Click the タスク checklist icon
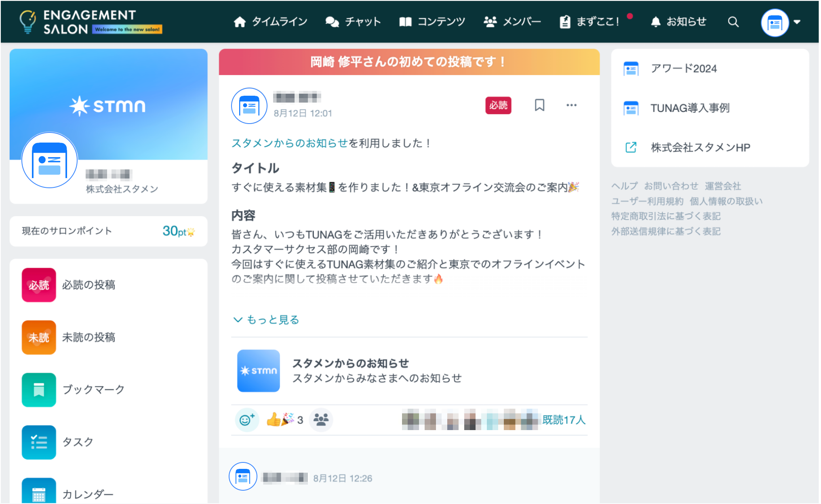This screenshot has height=504, width=821. click(39, 442)
